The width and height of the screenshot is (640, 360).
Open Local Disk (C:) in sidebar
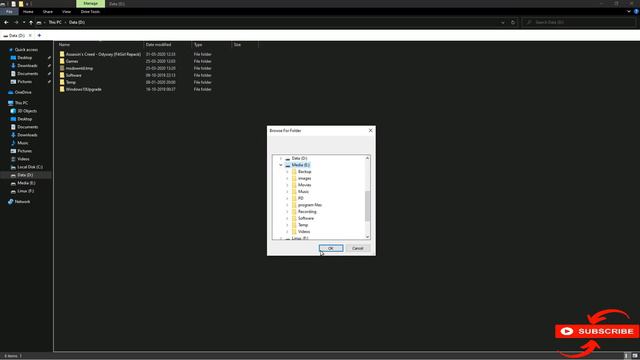29,167
